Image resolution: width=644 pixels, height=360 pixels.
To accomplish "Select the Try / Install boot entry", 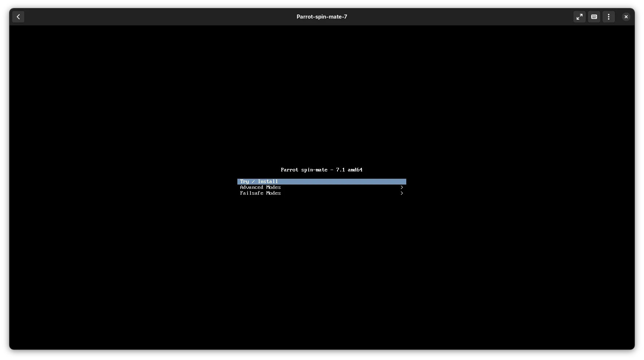I will click(321, 182).
